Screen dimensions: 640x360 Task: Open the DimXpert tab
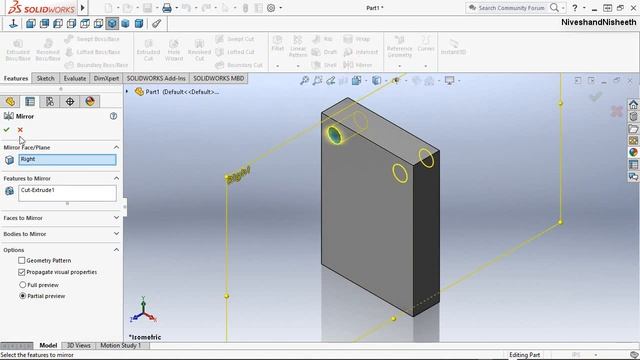[x=106, y=78]
